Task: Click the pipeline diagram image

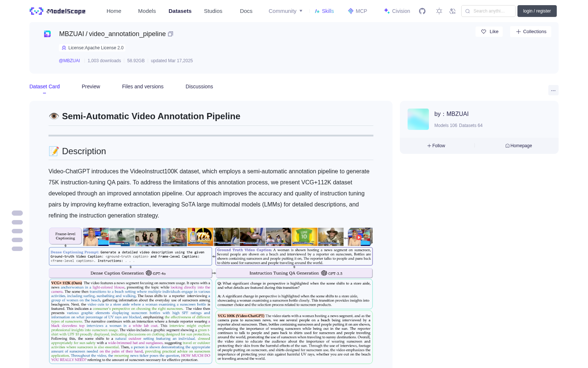Action: pyautogui.click(x=211, y=296)
